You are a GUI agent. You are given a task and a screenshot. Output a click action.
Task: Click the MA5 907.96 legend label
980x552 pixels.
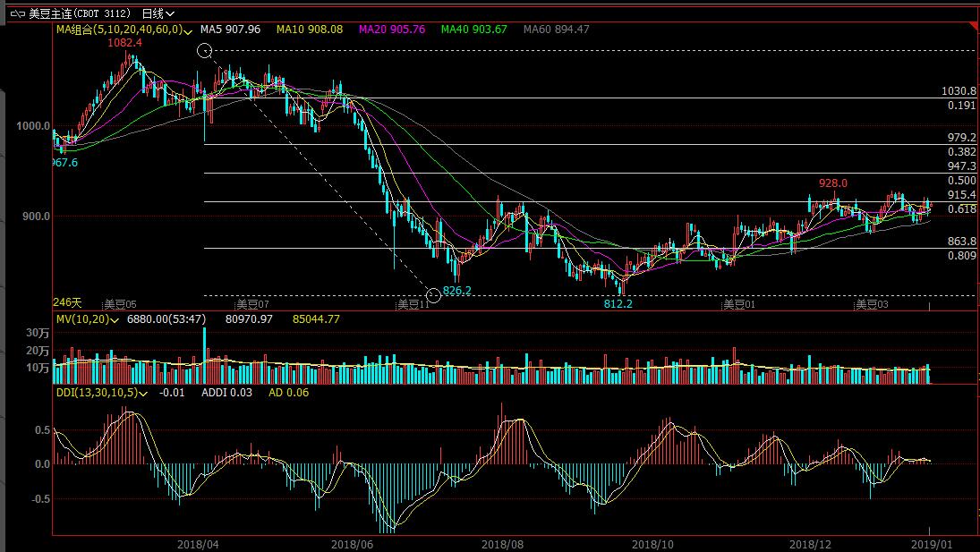tap(230, 30)
